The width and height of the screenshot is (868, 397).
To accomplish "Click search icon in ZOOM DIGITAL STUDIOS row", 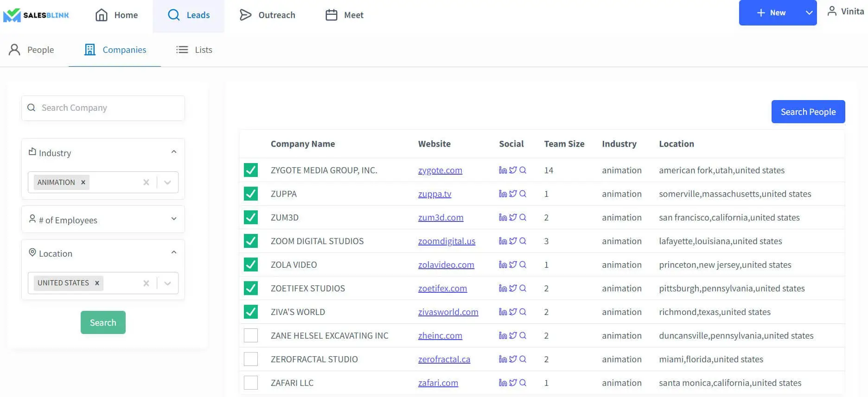I will pyautogui.click(x=523, y=241).
